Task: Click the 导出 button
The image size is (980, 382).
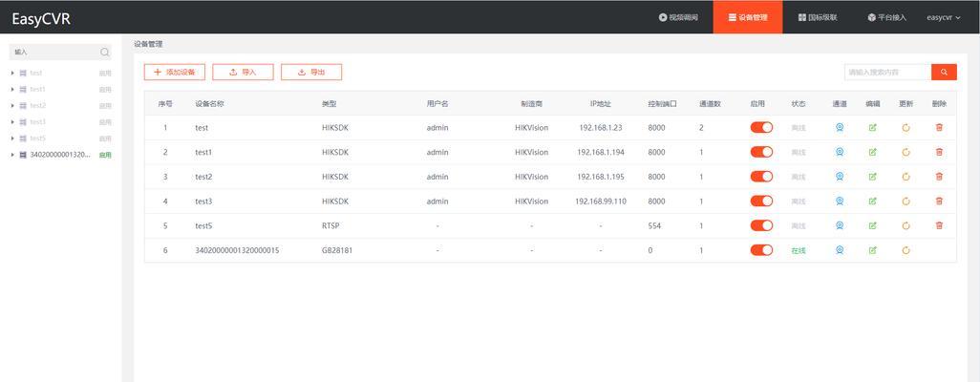Action: pyautogui.click(x=311, y=73)
